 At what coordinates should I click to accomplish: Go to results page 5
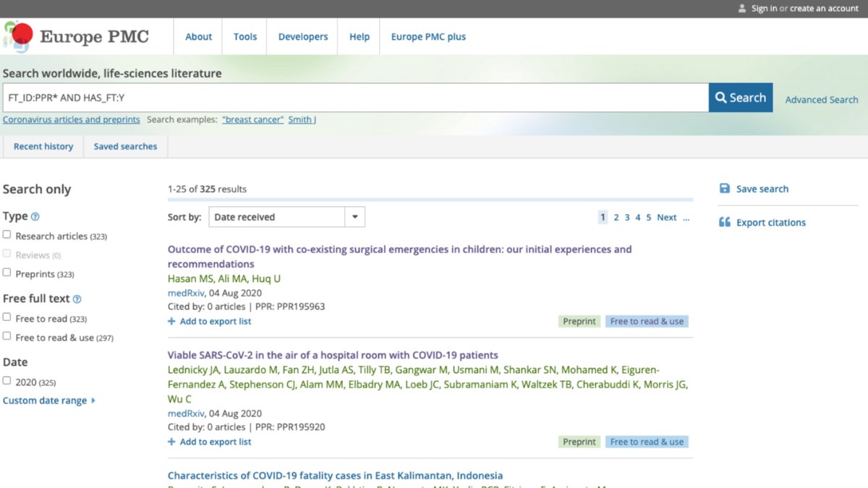tap(649, 218)
